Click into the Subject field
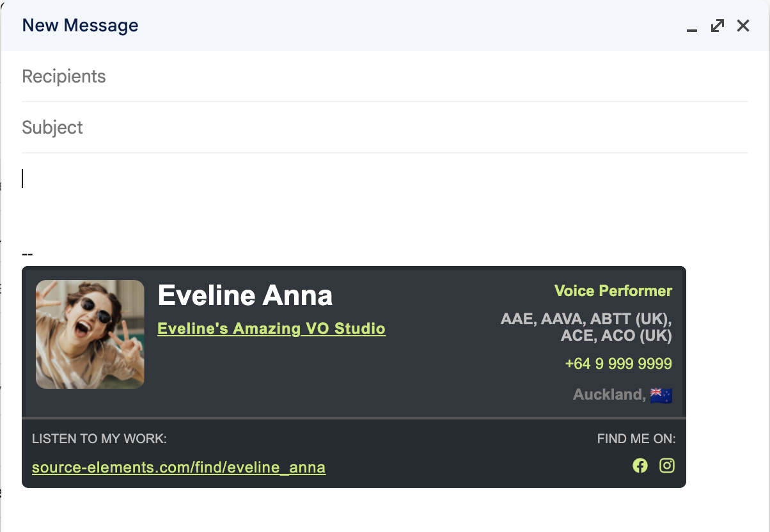Viewport: 770px width, 532px height. click(384, 128)
